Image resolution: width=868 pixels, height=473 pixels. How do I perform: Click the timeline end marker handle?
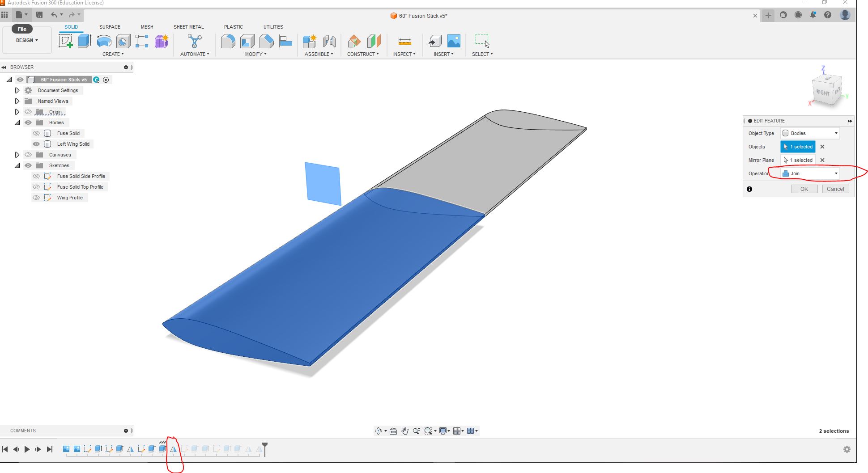click(265, 446)
